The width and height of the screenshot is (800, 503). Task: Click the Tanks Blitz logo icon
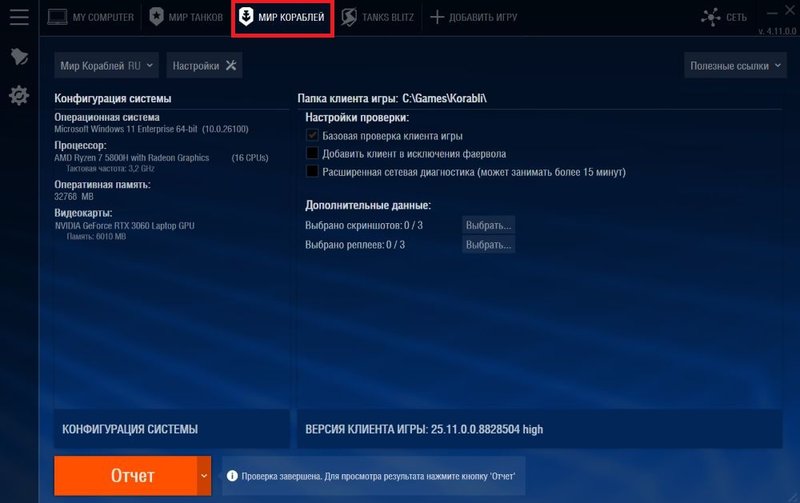click(x=349, y=17)
